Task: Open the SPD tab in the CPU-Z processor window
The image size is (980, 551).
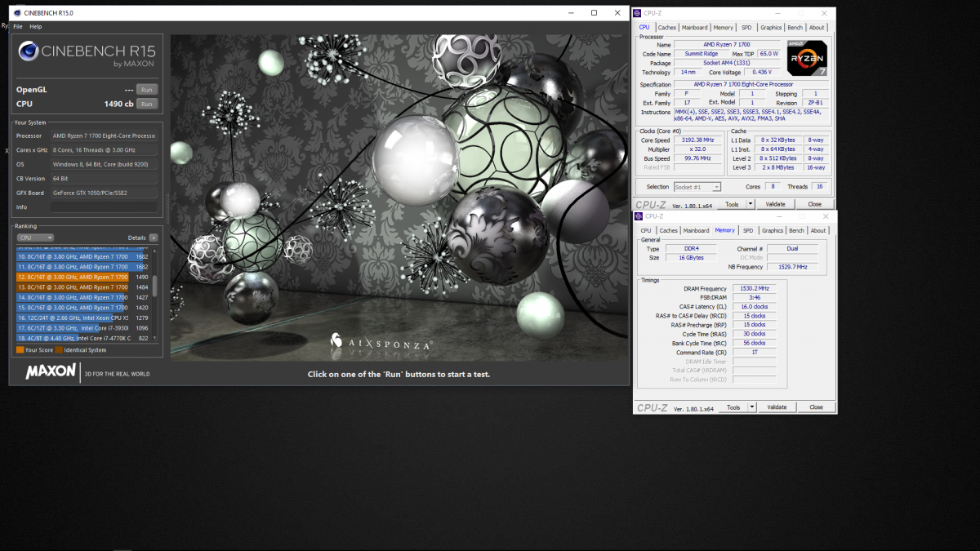Action: pos(746,27)
